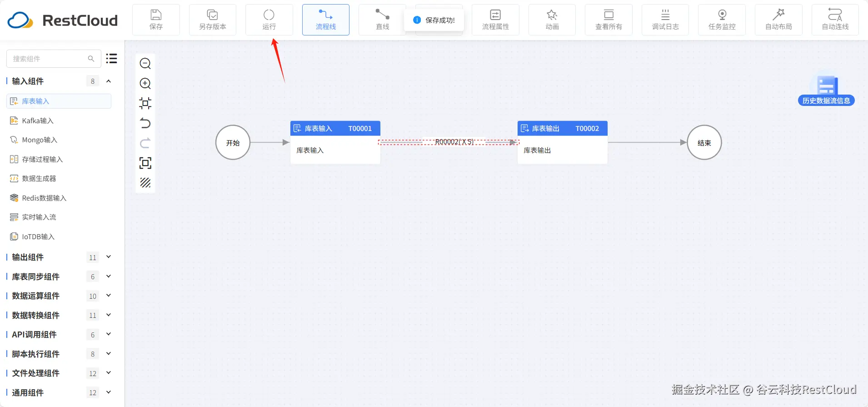
Task: Toggle the 动画 animation button
Action: [x=552, y=20]
